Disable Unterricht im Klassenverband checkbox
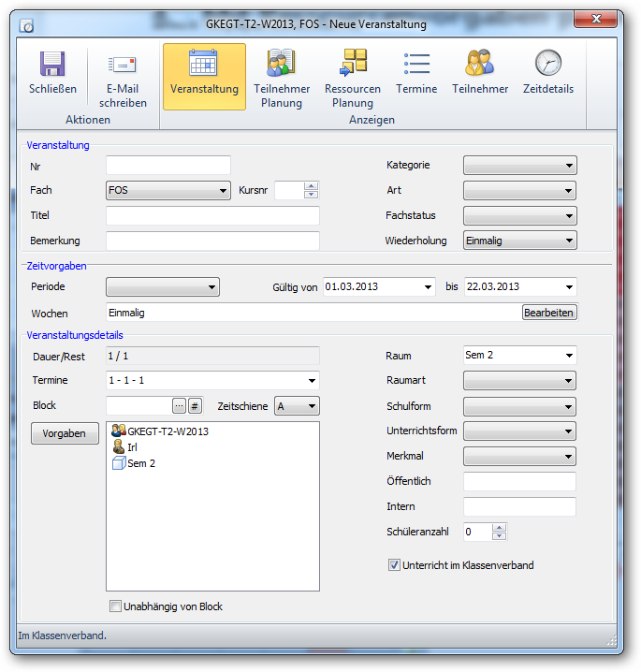 [x=394, y=565]
